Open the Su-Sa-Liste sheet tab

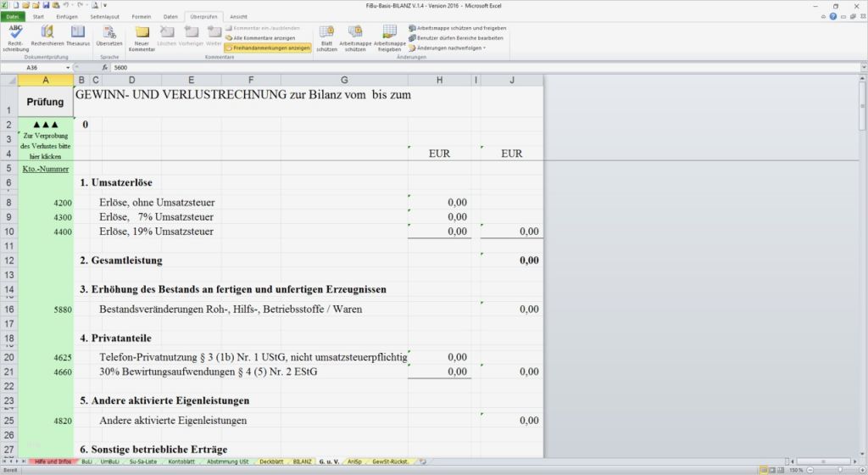coord(142,461)
